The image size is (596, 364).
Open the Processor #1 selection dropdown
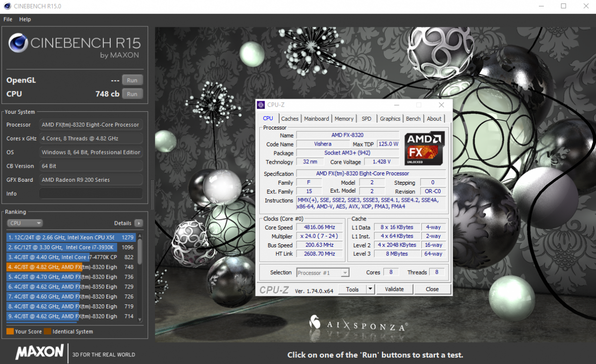pyautogui.click(x=323, y=272)
